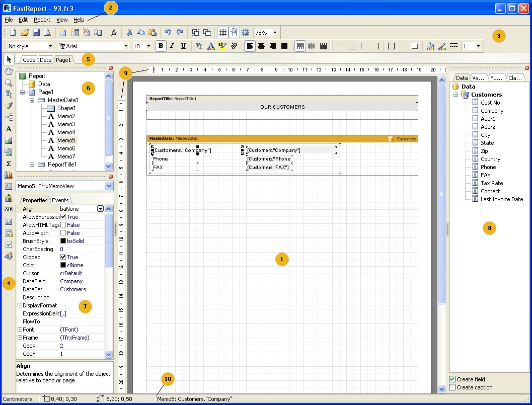532x405 pixels.
Task: Click the Undo button
Action: point(168,32)
